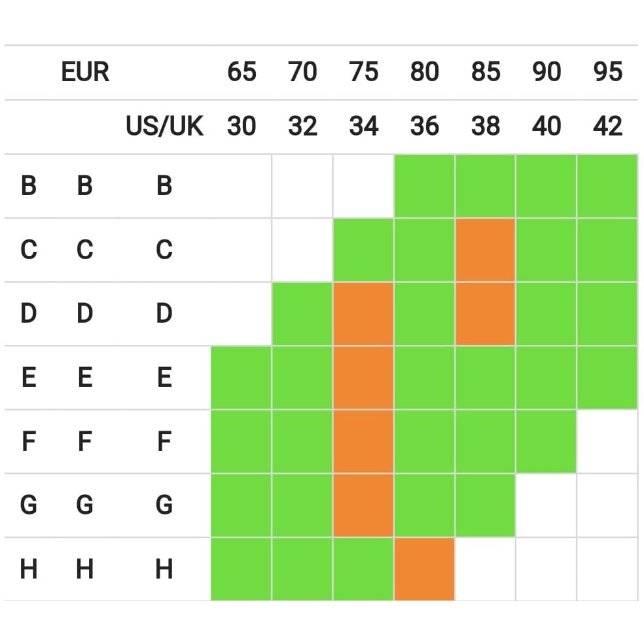Select the green 75 C size cell
Screen dimensions: 644x644
pos(363,249)
